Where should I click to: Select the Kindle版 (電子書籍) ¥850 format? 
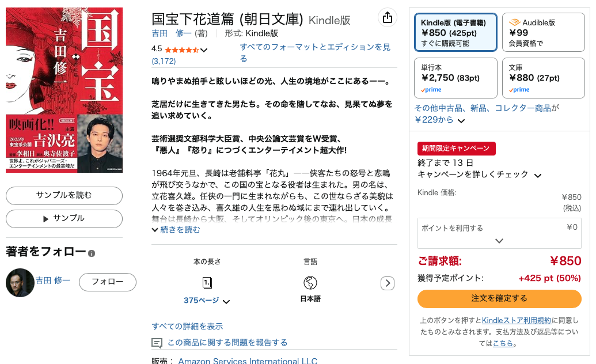coord(455,32)
